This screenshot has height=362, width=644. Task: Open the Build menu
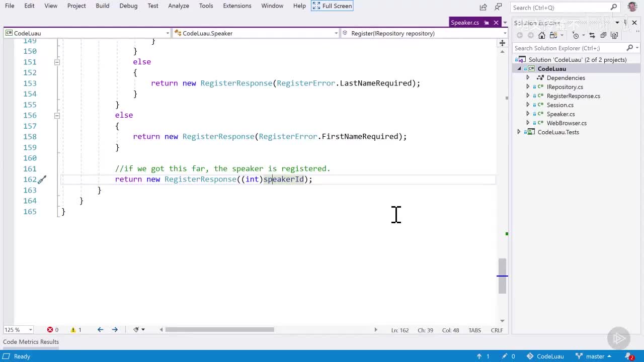(x=102, y=6)
